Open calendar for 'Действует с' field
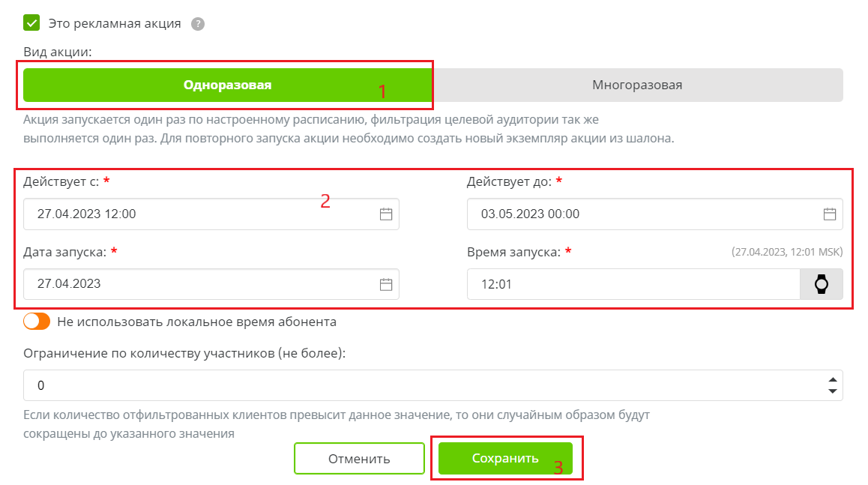This screenshot has height=485, width=868. coord(386,214)
